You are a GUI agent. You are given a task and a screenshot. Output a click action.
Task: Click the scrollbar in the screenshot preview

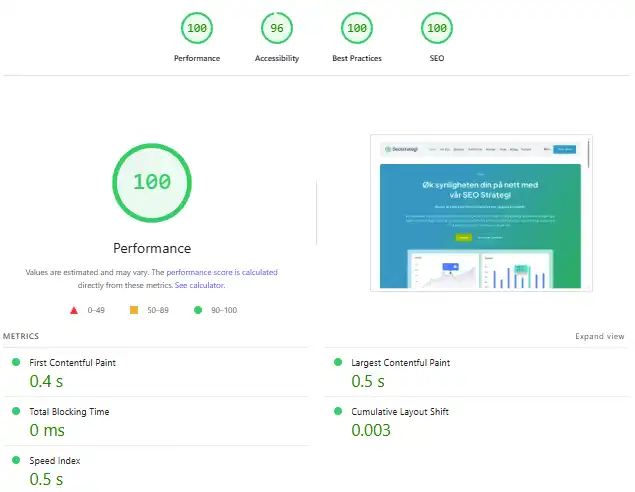point(588,155)
